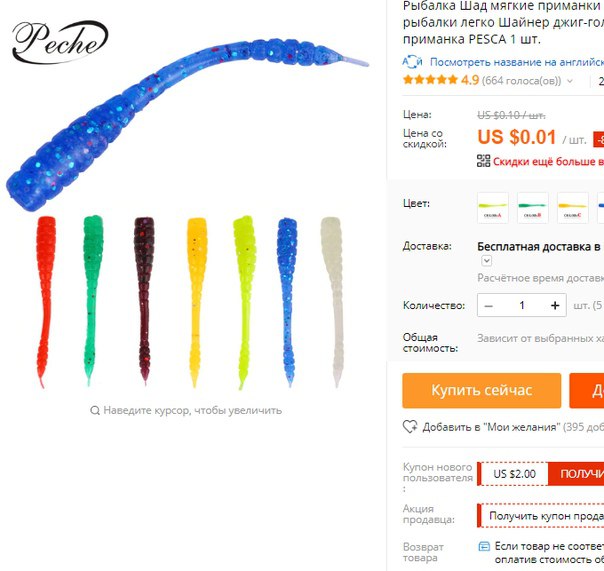Open the English title link
This screenshot has width=604, height=571.
coord(517,62)
